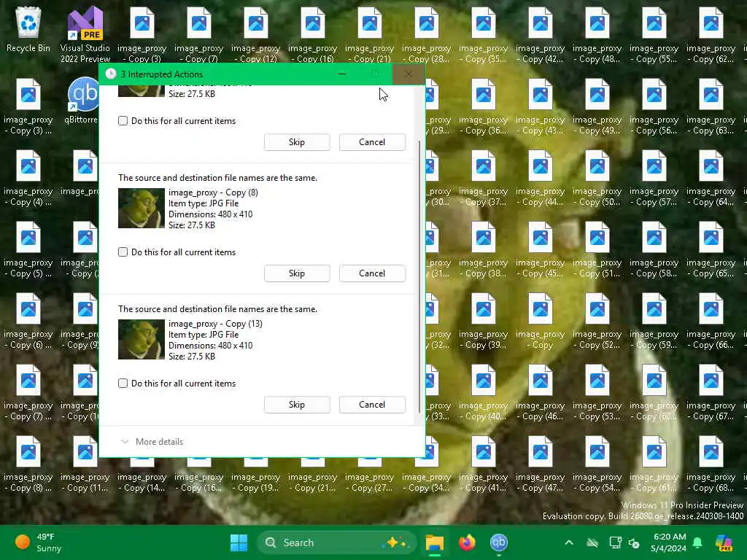The width and height of the screenshot is (747, 560).
Task: Select desktop file image_proxy - Copy (43...
Action: (541, 106)
